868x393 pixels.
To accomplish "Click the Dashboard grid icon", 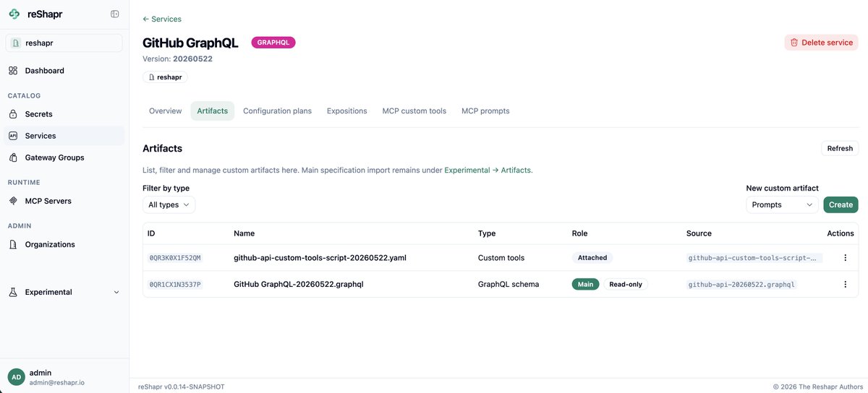I will [x=13, y=71].
